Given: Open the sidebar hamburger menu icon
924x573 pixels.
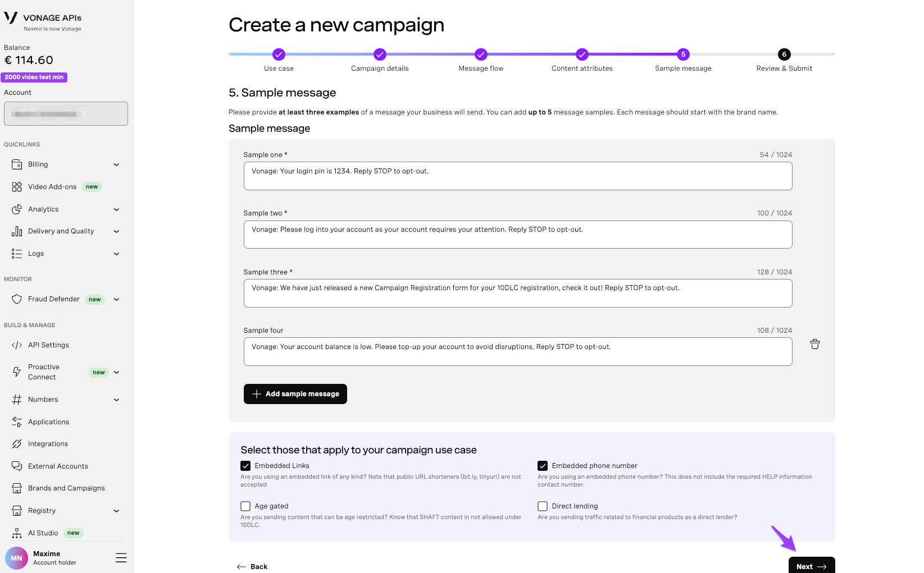Looking at the screenshot, I should tap(121, 557).
